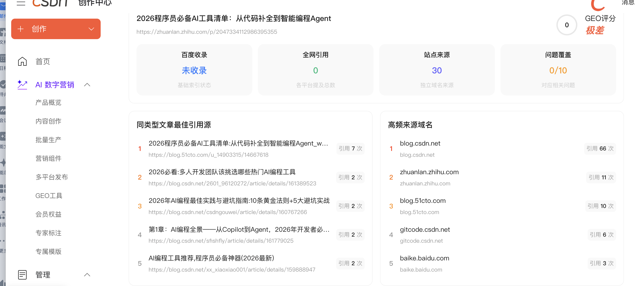This screenshot has width=644, height=286.
Task: Select blog.csdn.net domain row
Action: [502, 149]
